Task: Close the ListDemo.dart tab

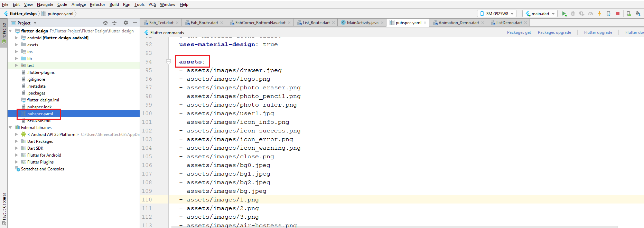Action: pyautogui.click(x=526, y=23)
